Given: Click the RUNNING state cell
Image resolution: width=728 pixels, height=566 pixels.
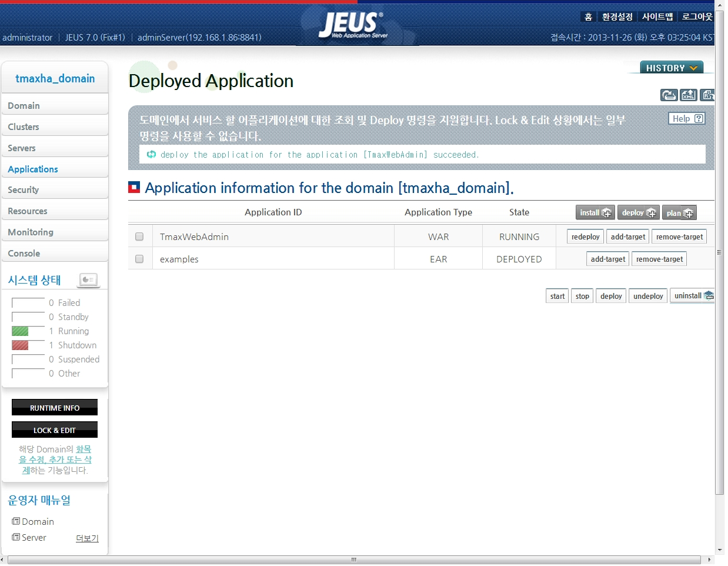Looking at the screenshot, I should click(519, 237).
